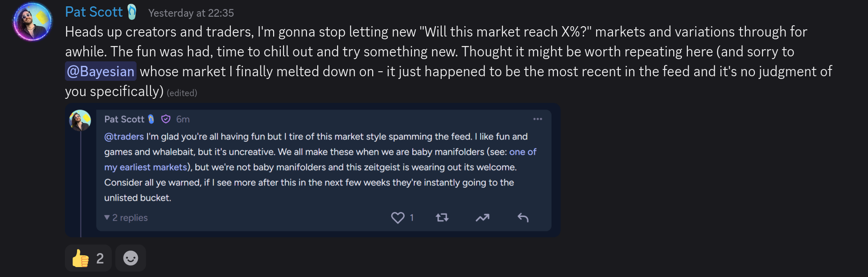Reply using the curved arrow icon
Viewport: 868px width, 277px height.
(523, 217)
